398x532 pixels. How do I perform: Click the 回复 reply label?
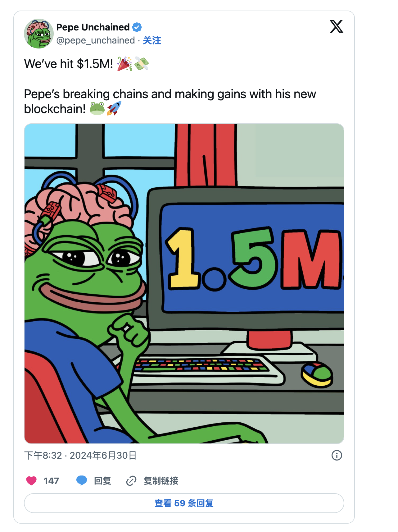(x=102, y=481)
